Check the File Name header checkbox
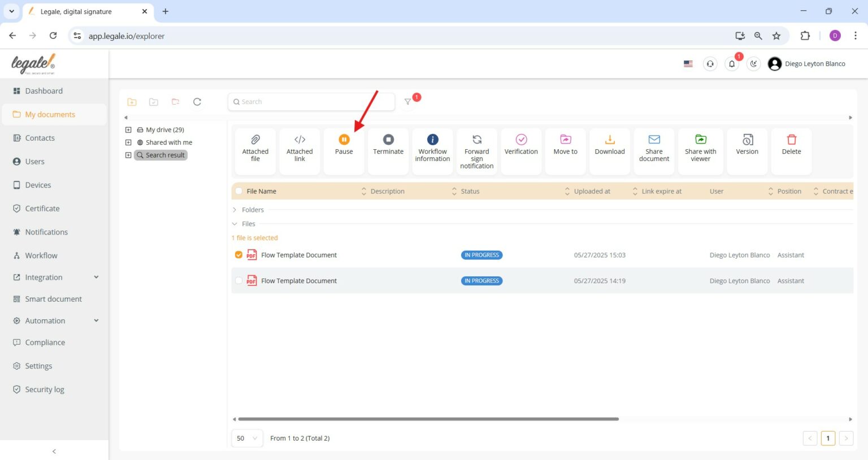Image resolution: width=868 pixels, height=460 pixels. [x=238, y=191]
